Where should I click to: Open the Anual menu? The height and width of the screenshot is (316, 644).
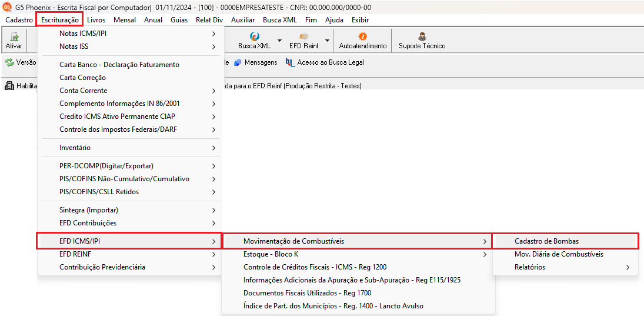click(153, 20)
